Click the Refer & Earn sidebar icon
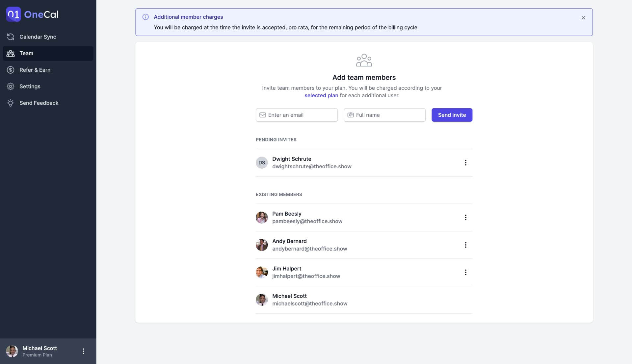This screenshot has width=632, height=364. pos(11,70)
